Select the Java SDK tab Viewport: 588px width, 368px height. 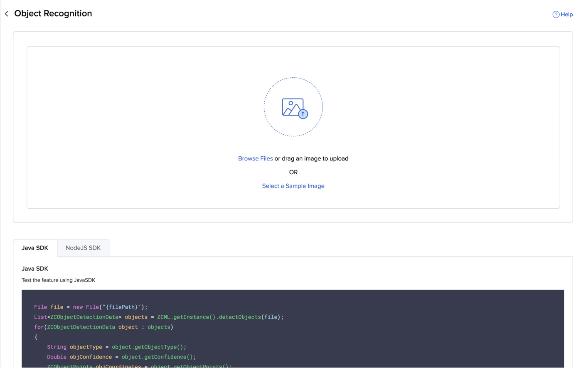(x=35, y=248)
